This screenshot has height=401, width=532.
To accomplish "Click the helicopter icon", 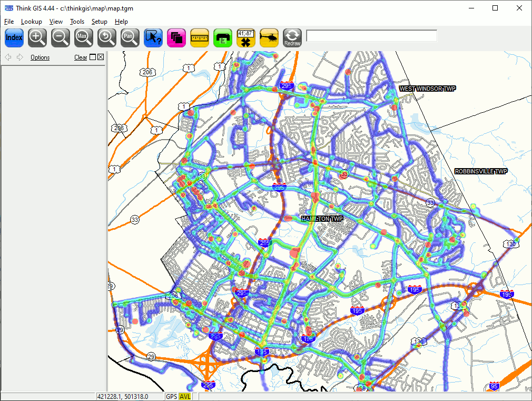I will [x=269, y=37].
